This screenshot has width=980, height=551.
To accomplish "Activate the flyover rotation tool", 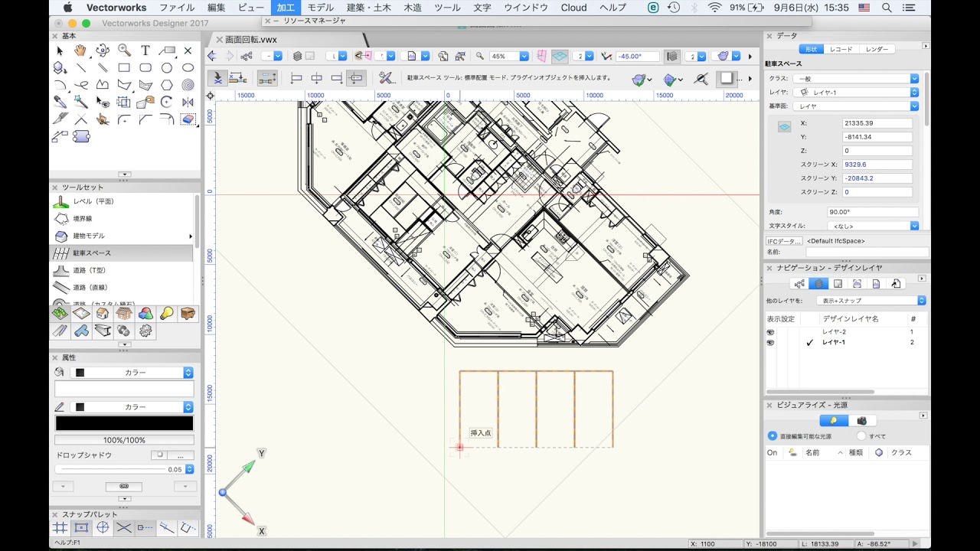I will (x=102, y=51).
